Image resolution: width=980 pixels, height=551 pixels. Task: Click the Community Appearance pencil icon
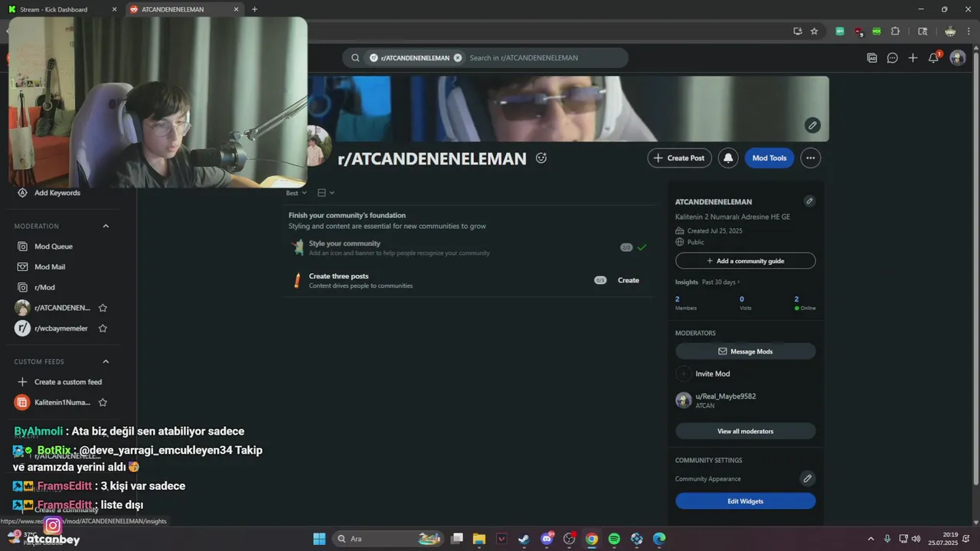click(x=807, y=478)
